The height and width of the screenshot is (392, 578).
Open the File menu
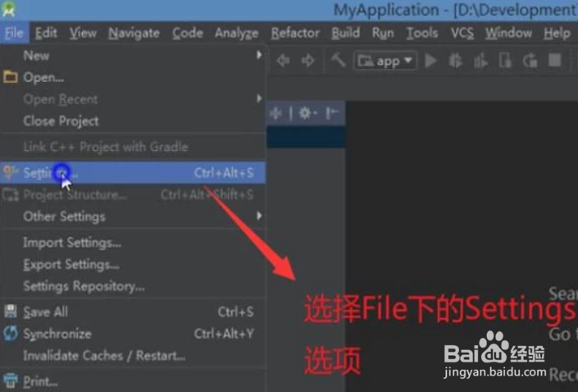click(14, 33)
